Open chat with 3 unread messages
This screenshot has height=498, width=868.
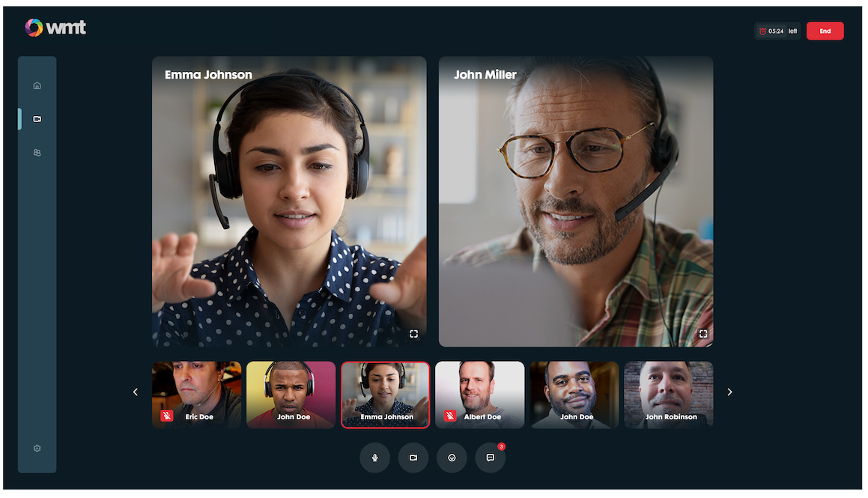[x=491, y=458]
